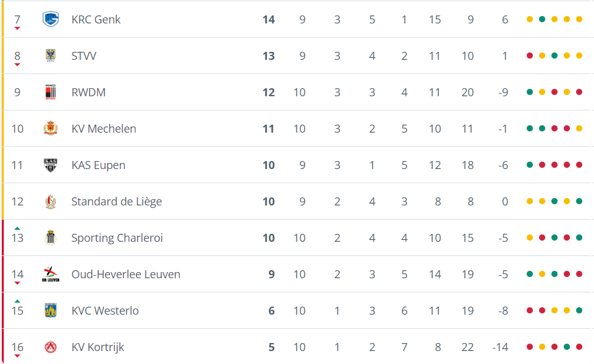Click the first form dot of KAS Eupen
This screenshot has height=364, width=594.
point(530,165)
